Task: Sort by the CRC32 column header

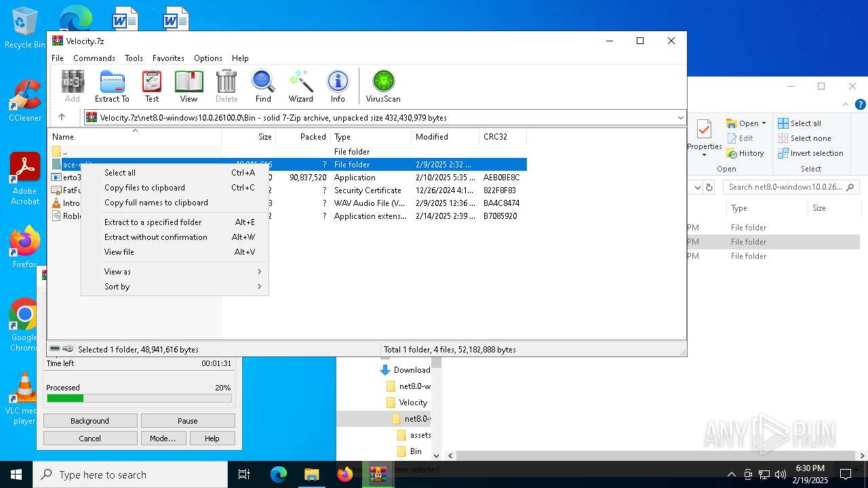Action: 502,137
